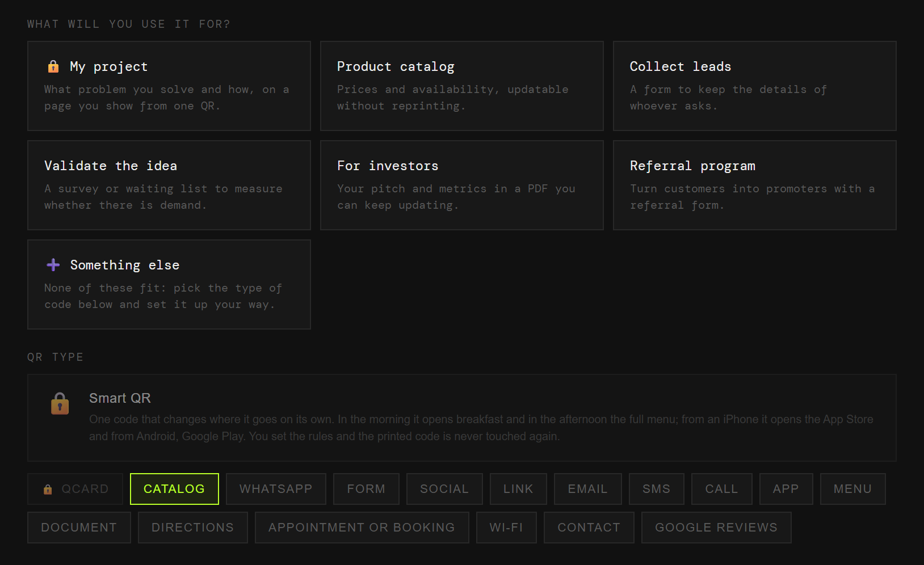Open the Smart QR type panel

point(462,418)
